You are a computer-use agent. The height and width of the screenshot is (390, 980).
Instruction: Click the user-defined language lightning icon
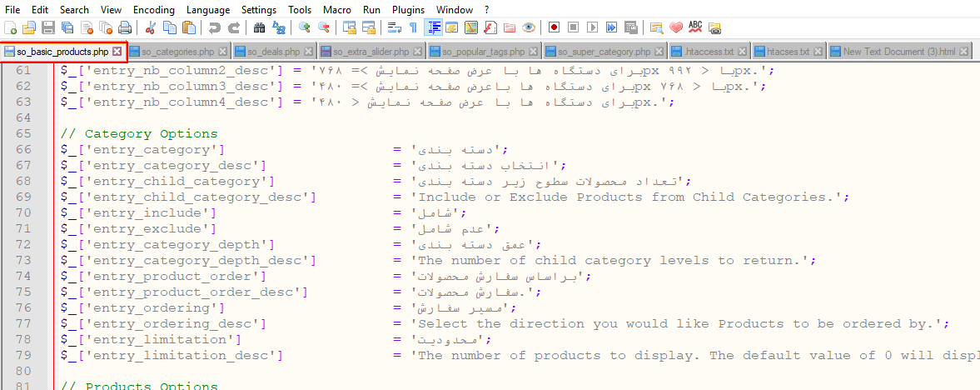tap(452, 27)
